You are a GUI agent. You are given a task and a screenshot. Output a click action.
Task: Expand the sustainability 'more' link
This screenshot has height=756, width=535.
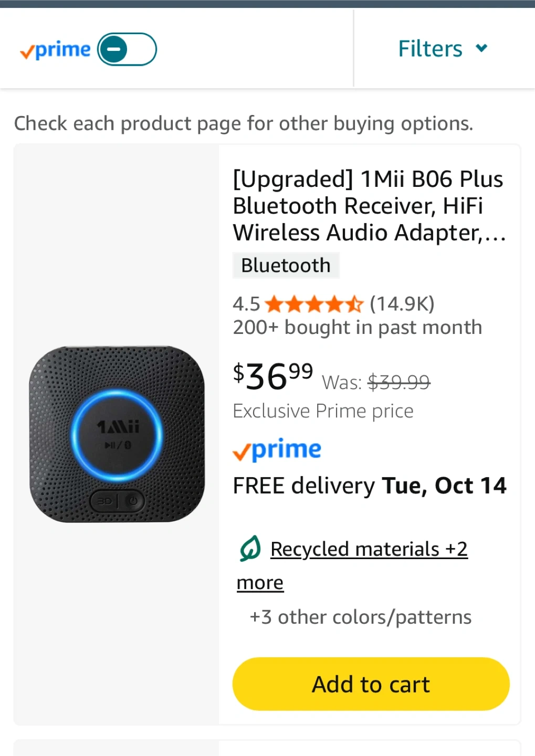260,583
